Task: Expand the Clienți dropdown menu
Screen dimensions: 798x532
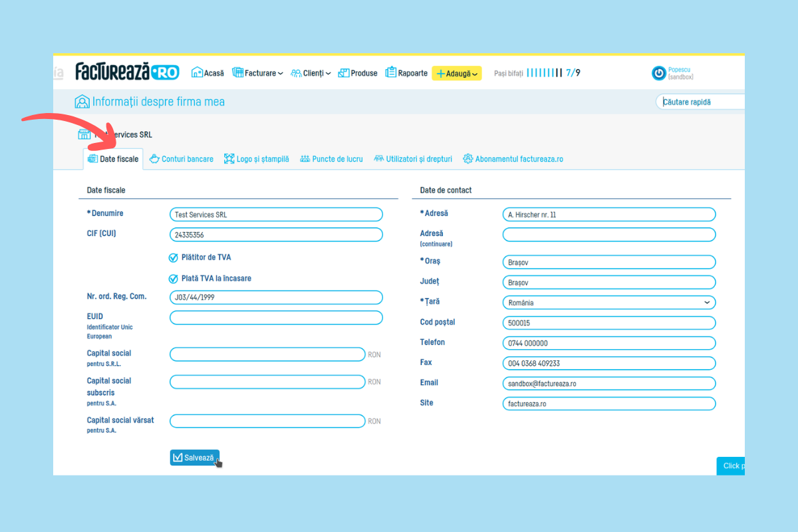Action: 313,73
